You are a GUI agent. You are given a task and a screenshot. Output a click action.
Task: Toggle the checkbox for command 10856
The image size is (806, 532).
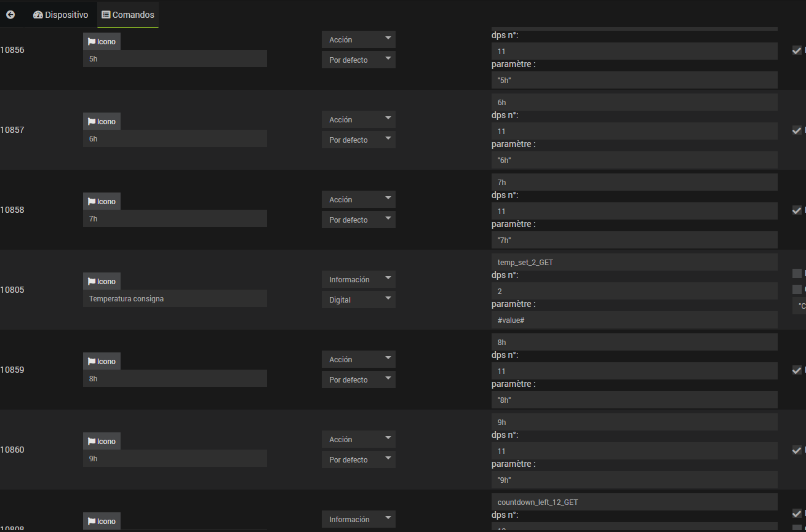pos(797,50)
